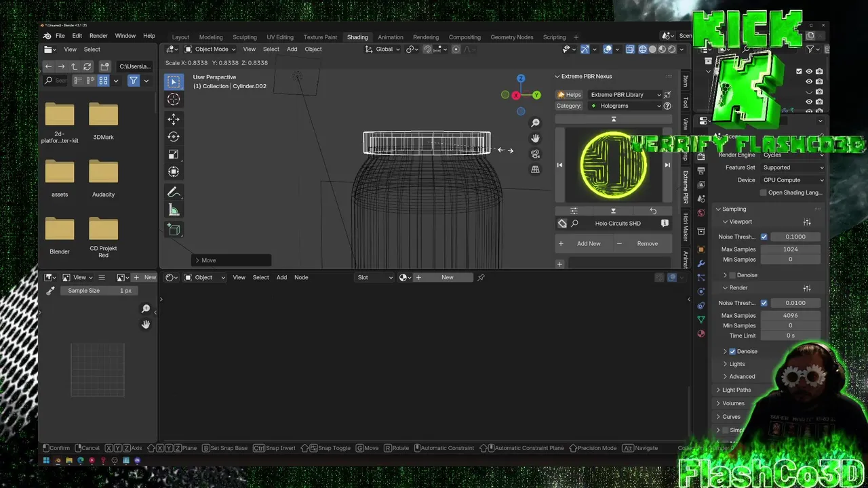Screen dimensions: 868x488
Task: Go to the parent directory in the file browser
Action: [x=74, y=66]
